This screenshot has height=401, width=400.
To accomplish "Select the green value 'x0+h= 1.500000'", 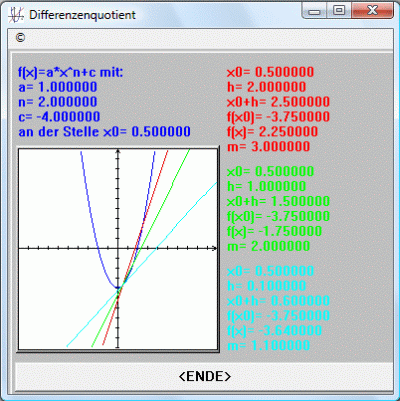I will click(x=278, y=201).
